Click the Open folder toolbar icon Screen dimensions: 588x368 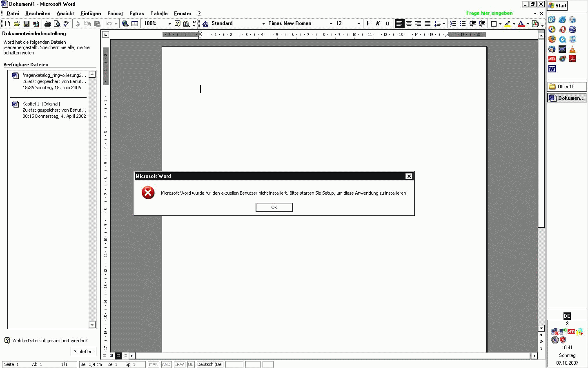(17, 24)
